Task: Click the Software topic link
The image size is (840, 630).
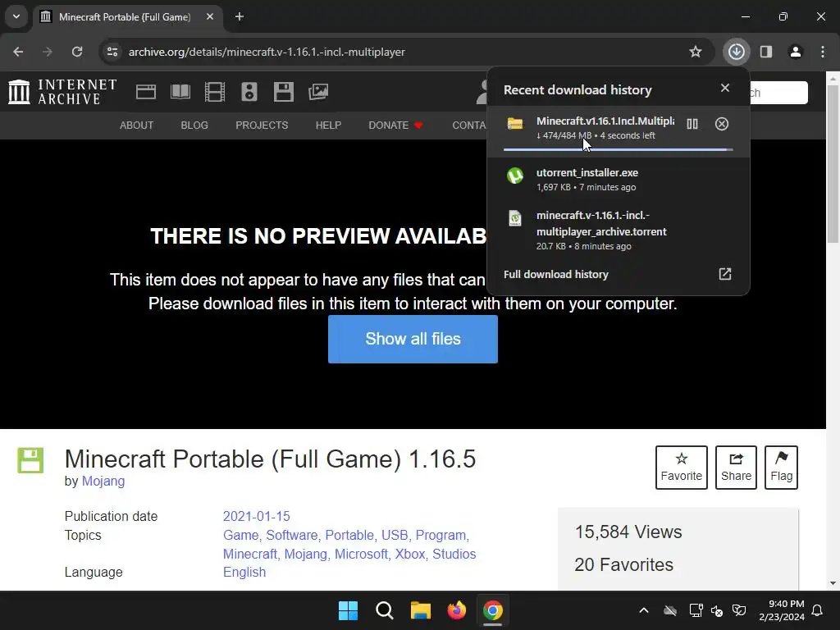Action: click(292, 535)
